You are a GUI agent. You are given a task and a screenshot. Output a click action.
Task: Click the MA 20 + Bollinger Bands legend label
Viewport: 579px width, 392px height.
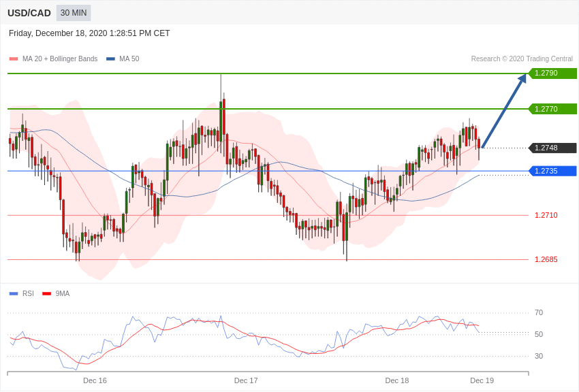(60, 59)
